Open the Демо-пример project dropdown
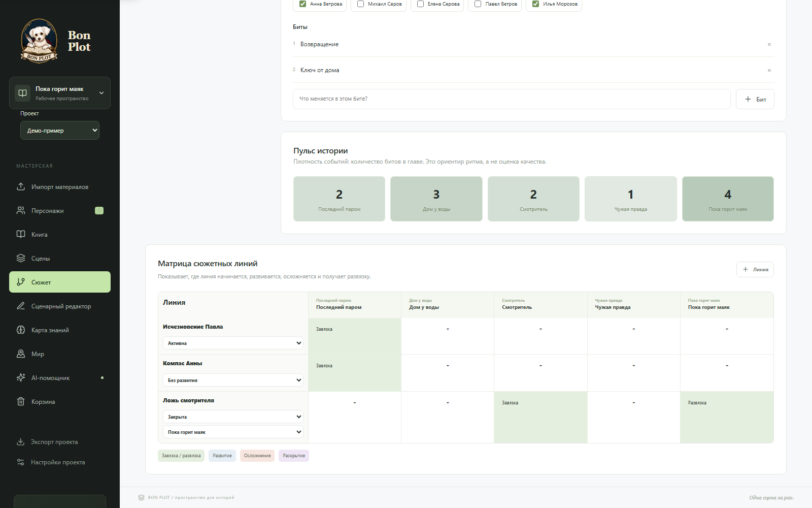This screenshot has width=812, height=508. pos(60,131)
